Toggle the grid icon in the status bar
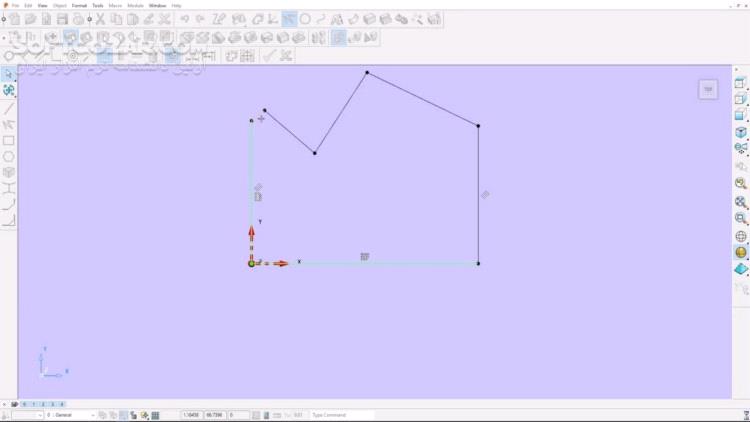The width and height of the screenshot is (750, 422). [155, 415]
